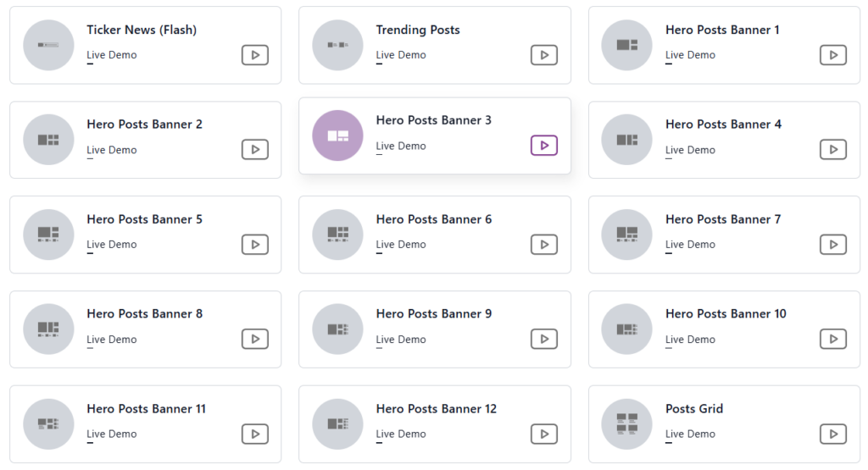Open the Live Demo link under Ticker News (Flash)
868x470 pixels.
111,55
